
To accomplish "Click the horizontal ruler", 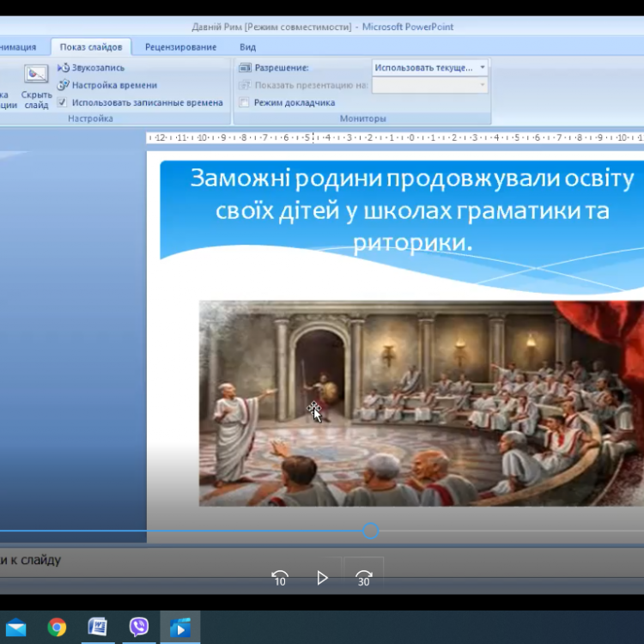I will coord(395,137).
